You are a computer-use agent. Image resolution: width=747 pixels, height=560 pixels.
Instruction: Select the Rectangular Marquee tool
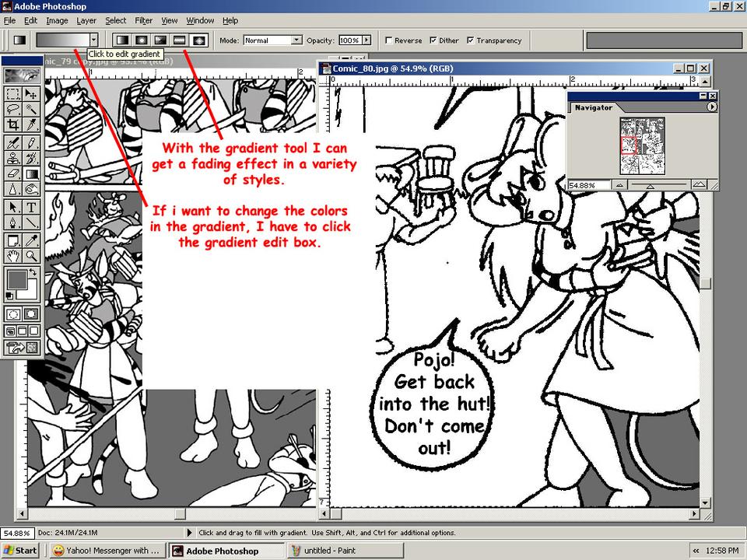pos(13,94)
